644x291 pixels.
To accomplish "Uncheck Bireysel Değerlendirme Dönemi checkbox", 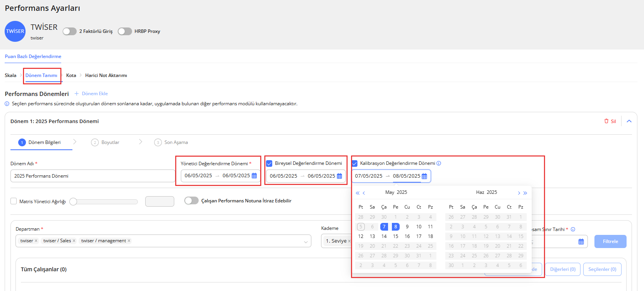I will click(269, 163).
